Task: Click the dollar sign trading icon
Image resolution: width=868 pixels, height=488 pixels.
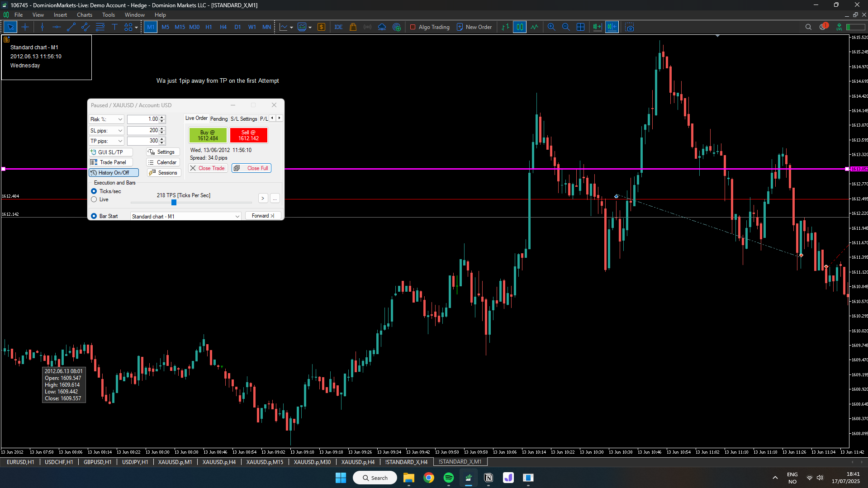Action: click(x=321, y=27)
